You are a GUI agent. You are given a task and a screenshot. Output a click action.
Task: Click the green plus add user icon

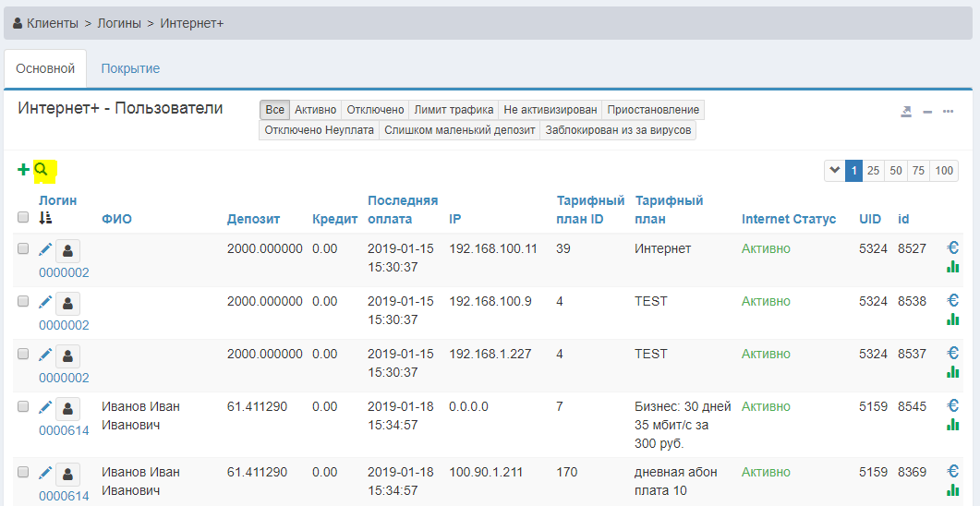23,170
